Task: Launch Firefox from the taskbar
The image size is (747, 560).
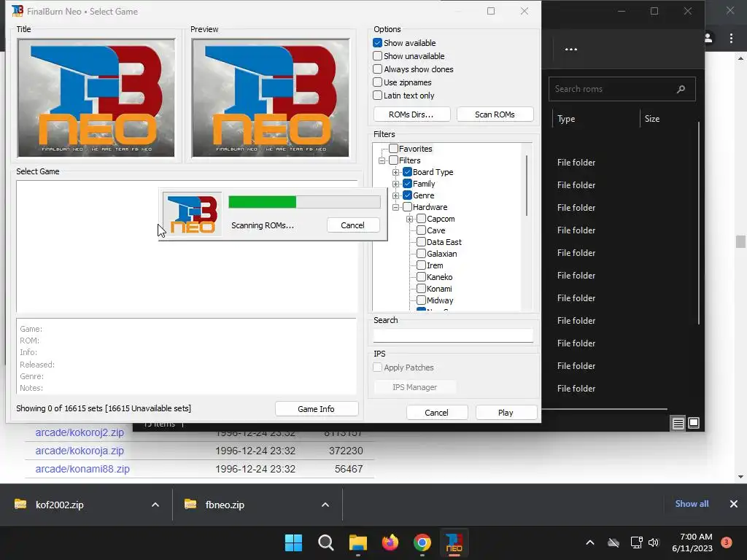Action: (390, 542)
